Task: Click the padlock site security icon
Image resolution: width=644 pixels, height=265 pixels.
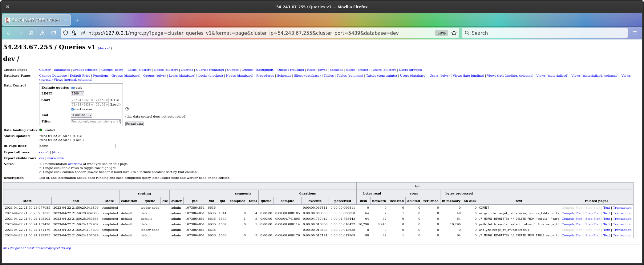Action: (74, 33)
